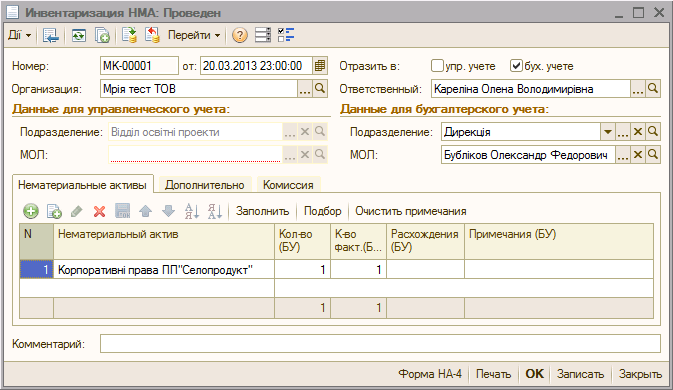Expand the Дирекція department dropdown

tap(607, 132)
